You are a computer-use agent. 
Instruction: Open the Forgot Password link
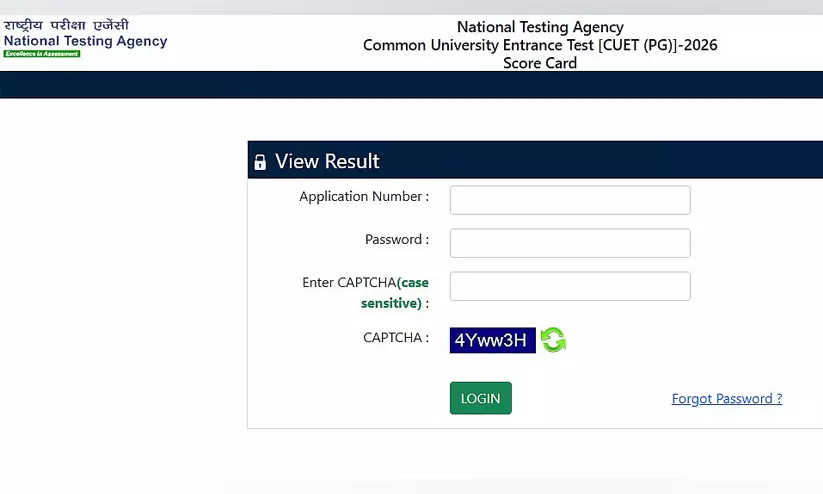pos(727,398)
